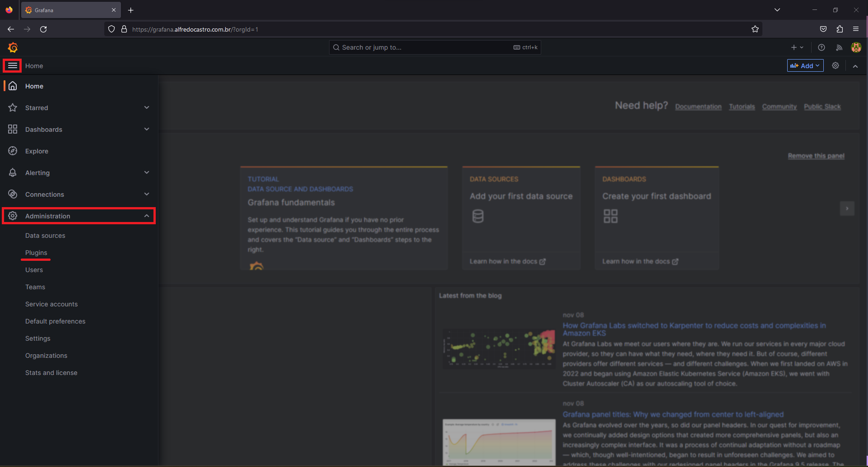This screenshot has width=868, height=467.
Task: Click the site padlock security icon
Action: [124, 29]
